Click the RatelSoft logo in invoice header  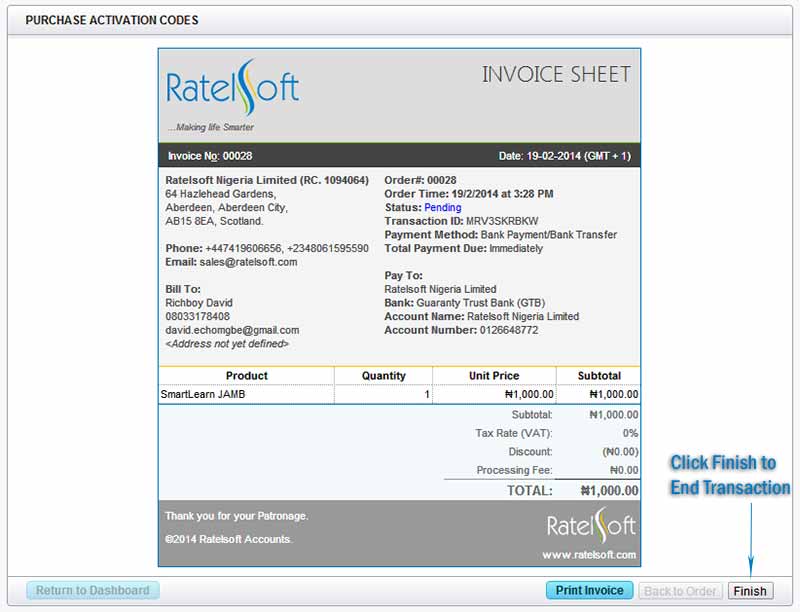[x=232, y=90]
